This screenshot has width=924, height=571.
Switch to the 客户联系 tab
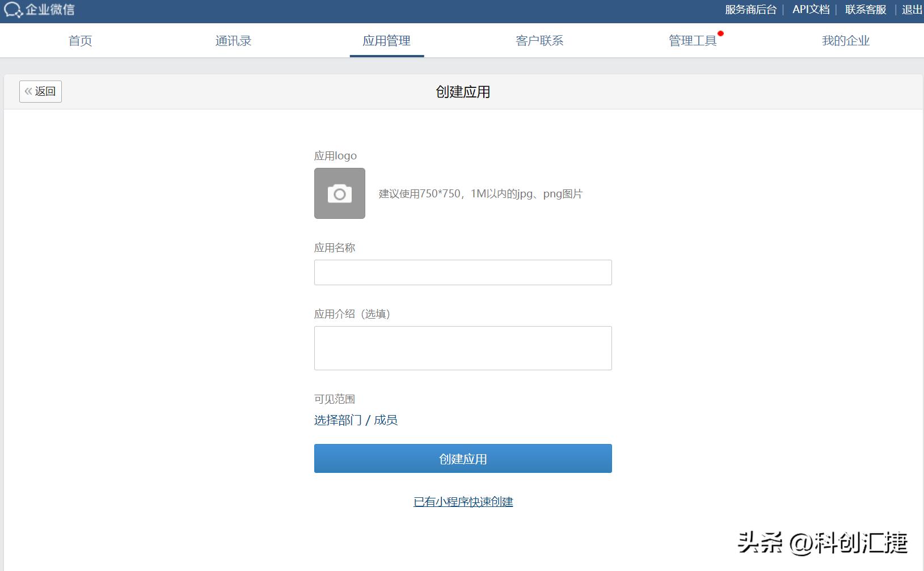pos(538,40)
